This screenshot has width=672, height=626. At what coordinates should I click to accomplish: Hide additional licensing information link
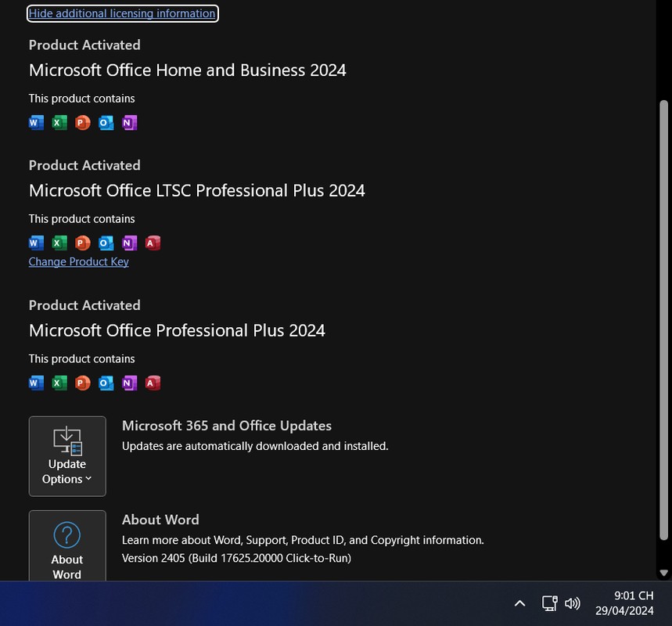(x=122, y=13)
